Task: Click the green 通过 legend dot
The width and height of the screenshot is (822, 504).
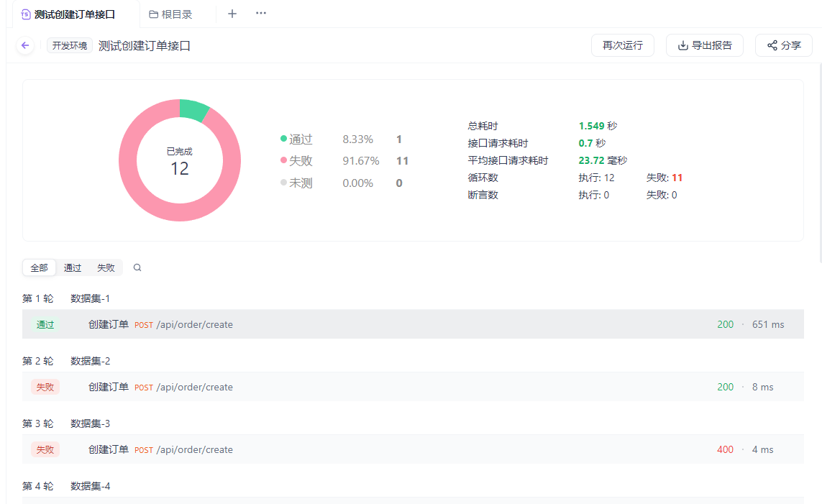Action: pos(283,139)
